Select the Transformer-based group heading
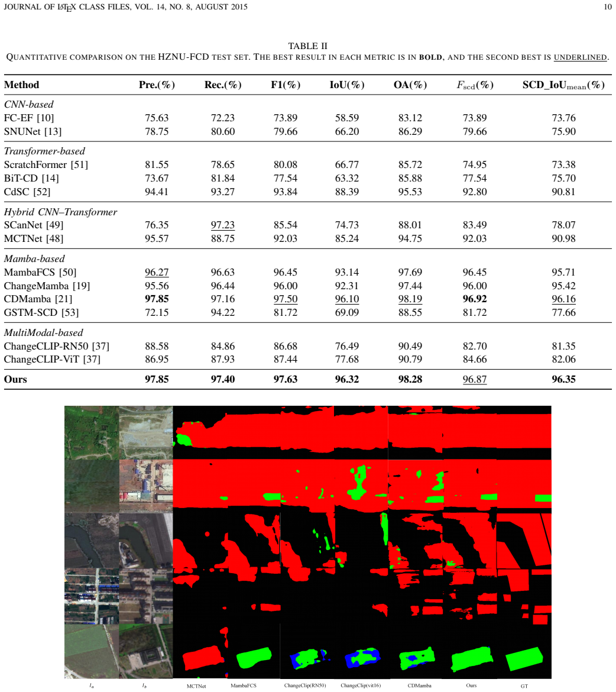 point(44,151)
